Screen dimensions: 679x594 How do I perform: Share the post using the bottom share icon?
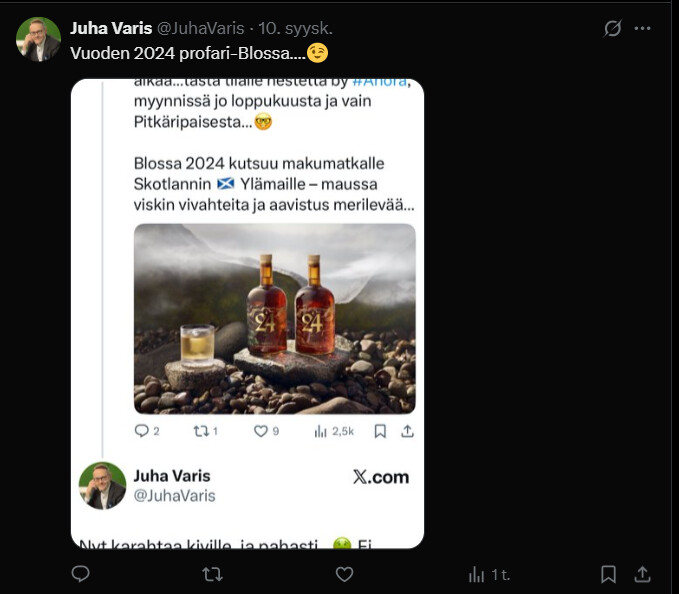coord(643,574)
